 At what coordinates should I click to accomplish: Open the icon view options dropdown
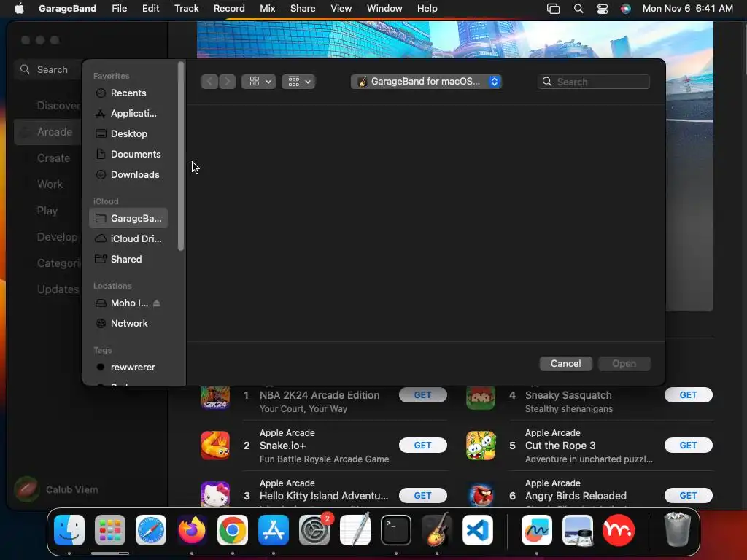coord(259,82)
